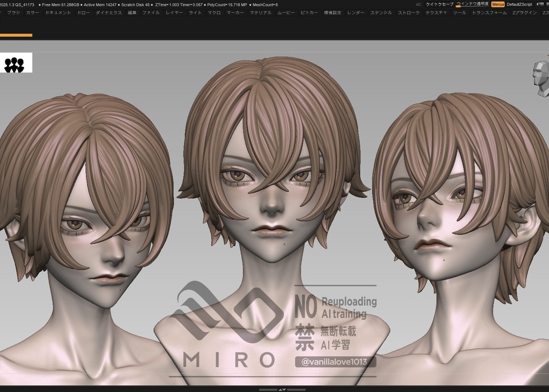Open the マーカー (Marker) menu
549x392 pixels.
(235, 13)
